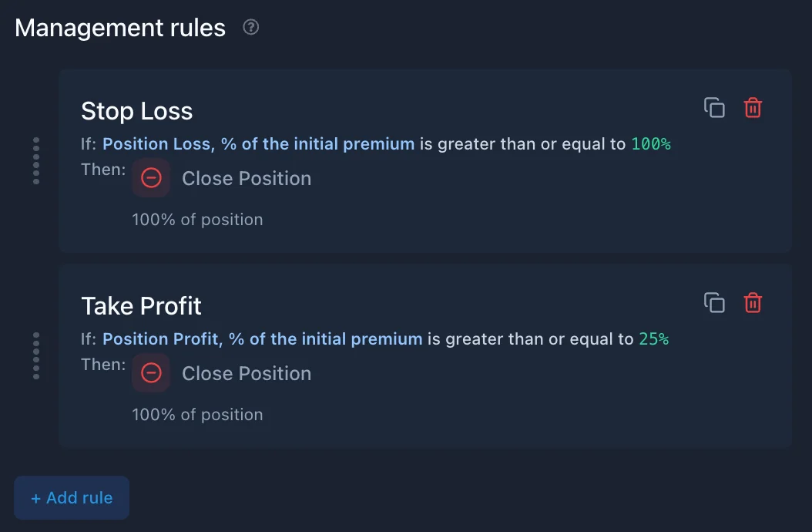Add a new rule with Add rule button
This screenshot has width=812, height=532.
pos(72,498)
